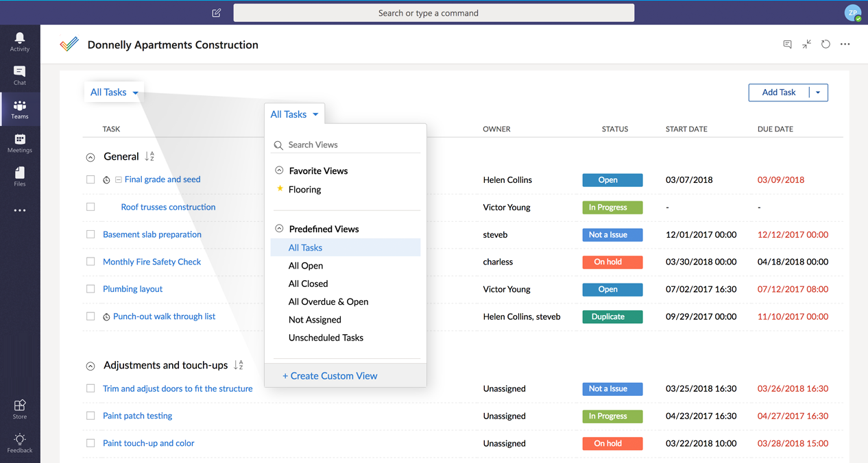
Task: Sort the General task list A-Z
Action: coord(149,157)
